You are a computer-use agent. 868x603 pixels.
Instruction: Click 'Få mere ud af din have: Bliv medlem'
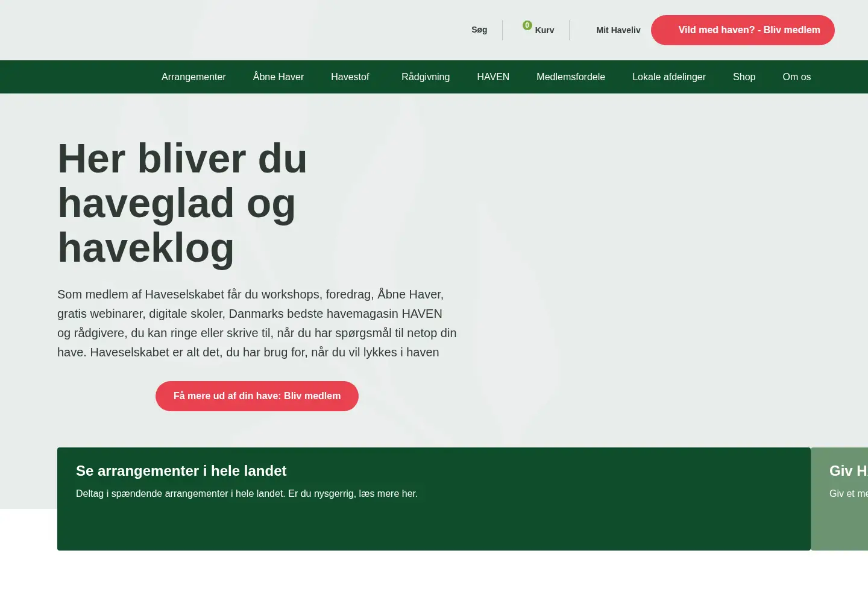pos(257,396)
